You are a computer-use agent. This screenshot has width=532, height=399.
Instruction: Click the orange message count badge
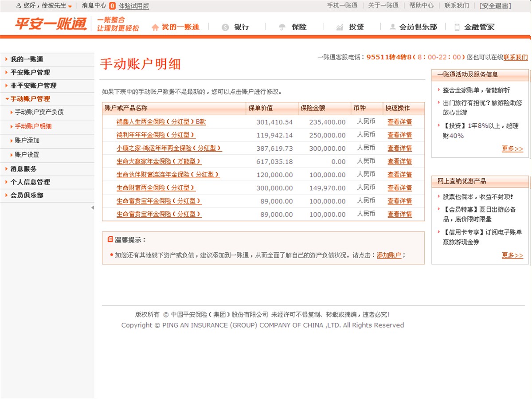[x=112, y=6]
